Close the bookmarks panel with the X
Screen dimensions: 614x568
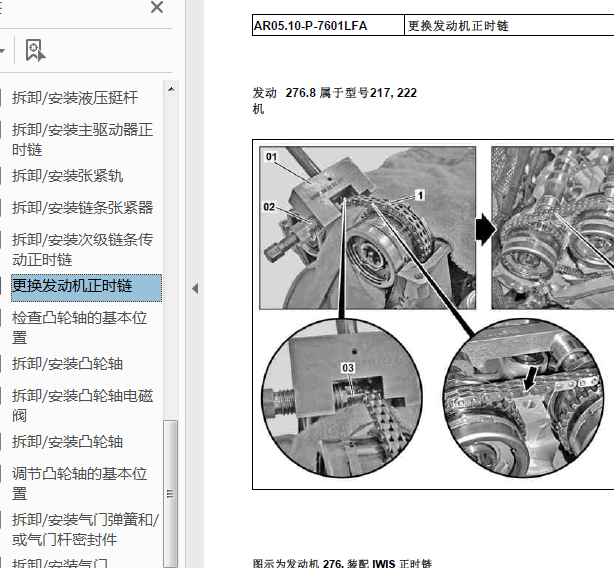157,7
